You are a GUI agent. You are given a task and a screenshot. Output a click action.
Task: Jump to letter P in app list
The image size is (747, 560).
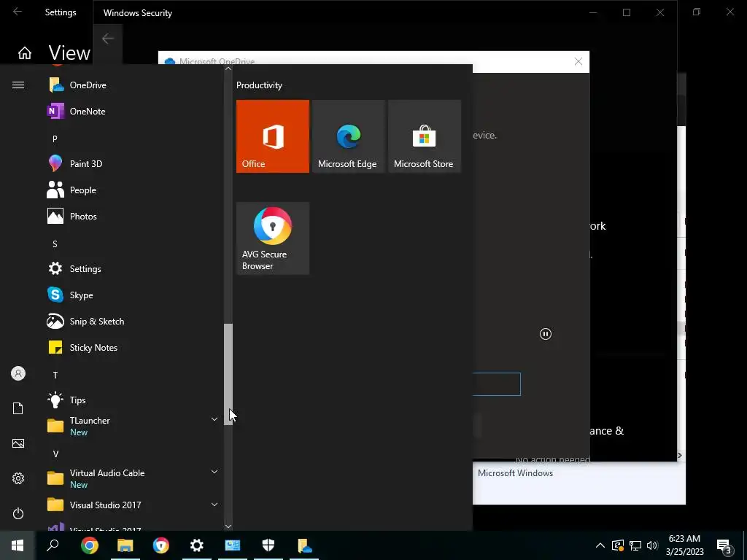tap(55, 139)
